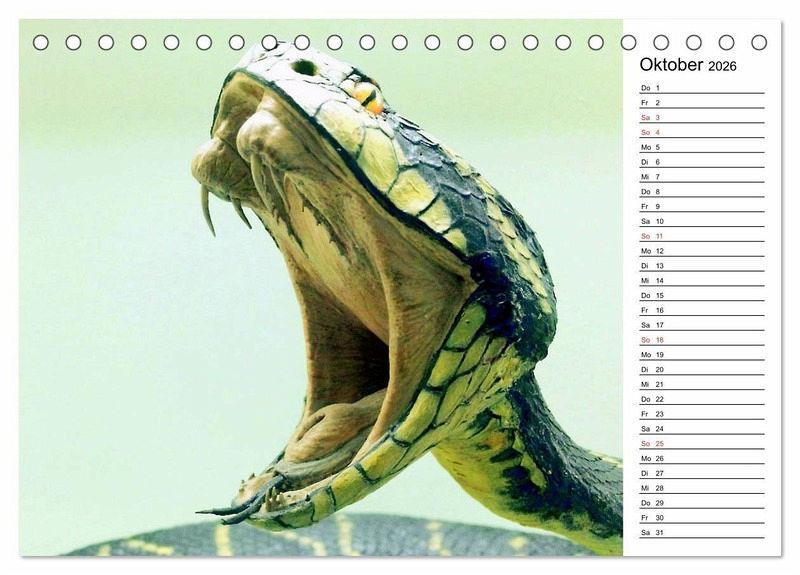The height and width of the screenshot is (575, 800).
Task: Select the Fr 2 date line
Action: [x=702, y=103]
